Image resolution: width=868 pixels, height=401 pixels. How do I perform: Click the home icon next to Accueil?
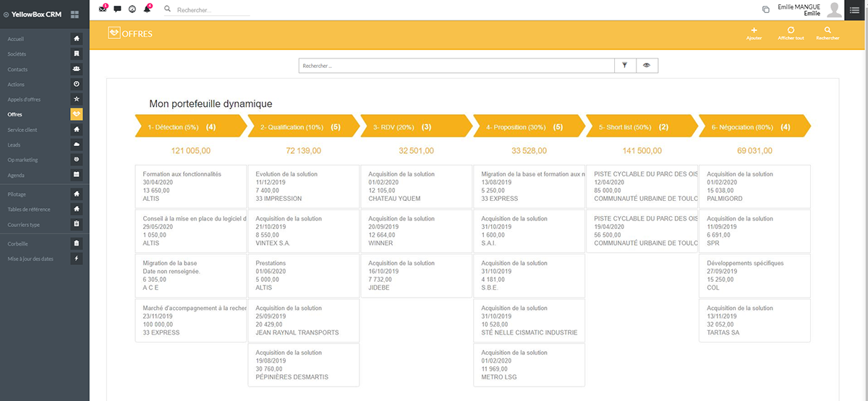pos(77,39)
